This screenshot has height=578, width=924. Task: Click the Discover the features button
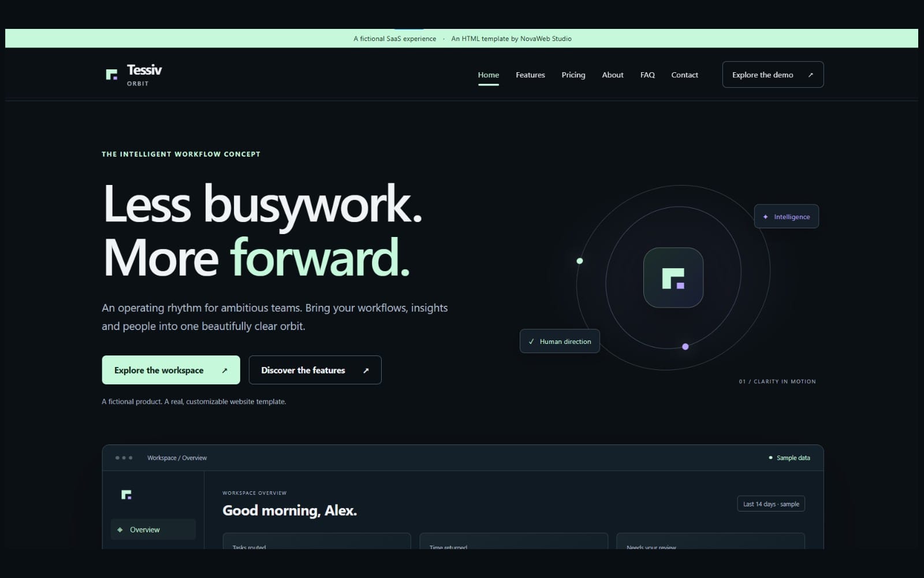click(315, 370)
